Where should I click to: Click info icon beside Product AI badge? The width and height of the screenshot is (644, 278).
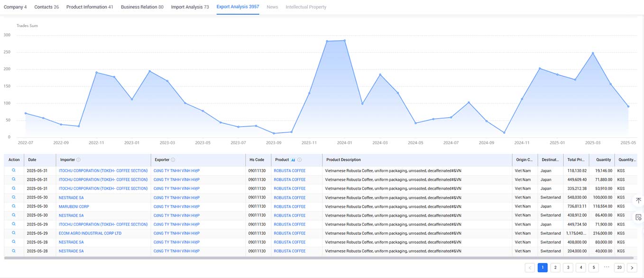tap(300, 160)
